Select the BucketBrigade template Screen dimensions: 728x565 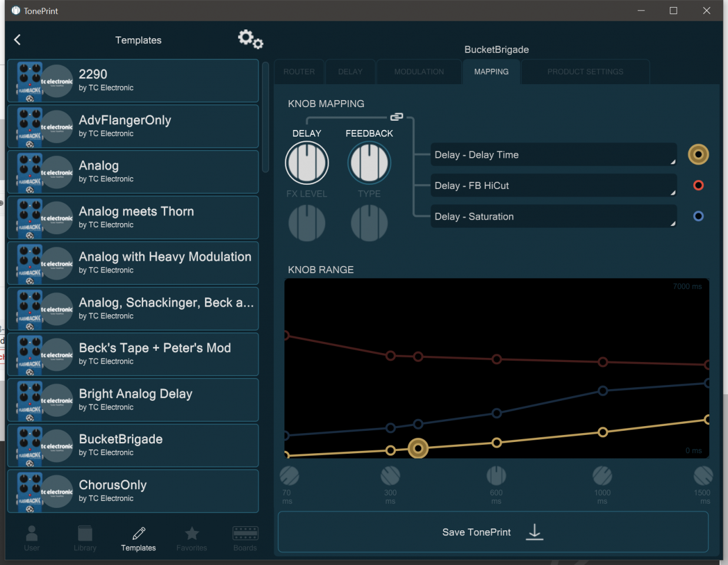[133, 446]
